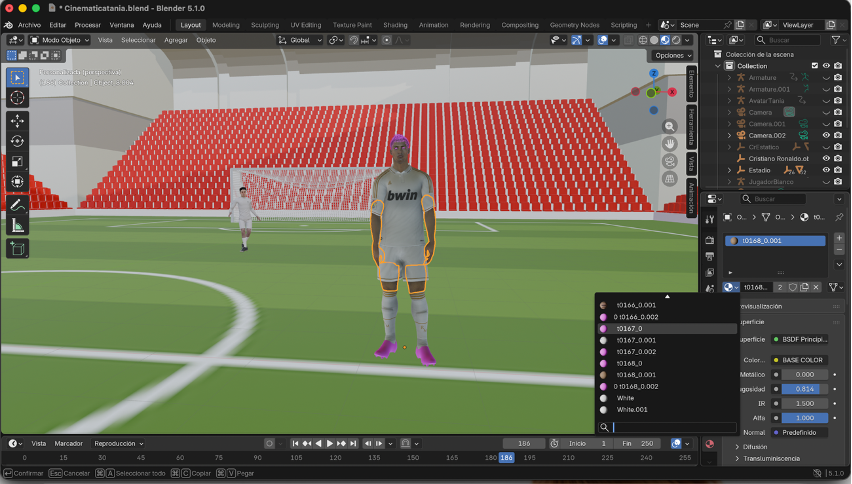
Task: Toggle camera view with the camera gizmo
Action: (x=669, y=160)
